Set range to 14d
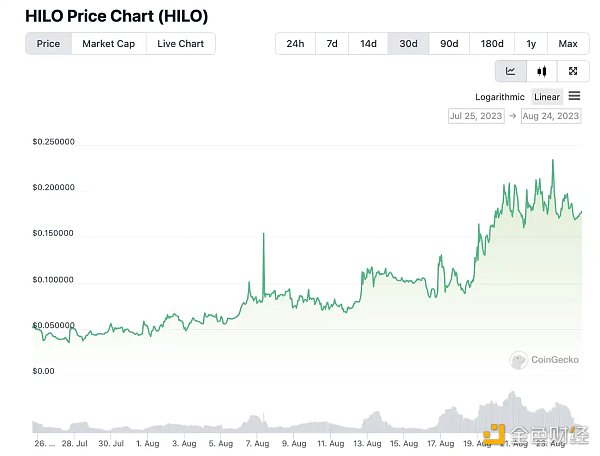600x456 pixels. 369,44
